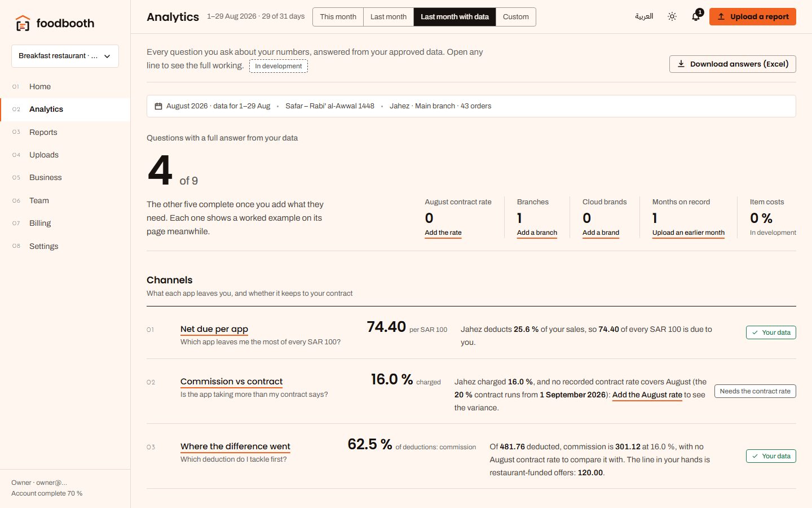Click the Item costs 0 % value

point(761,218)
